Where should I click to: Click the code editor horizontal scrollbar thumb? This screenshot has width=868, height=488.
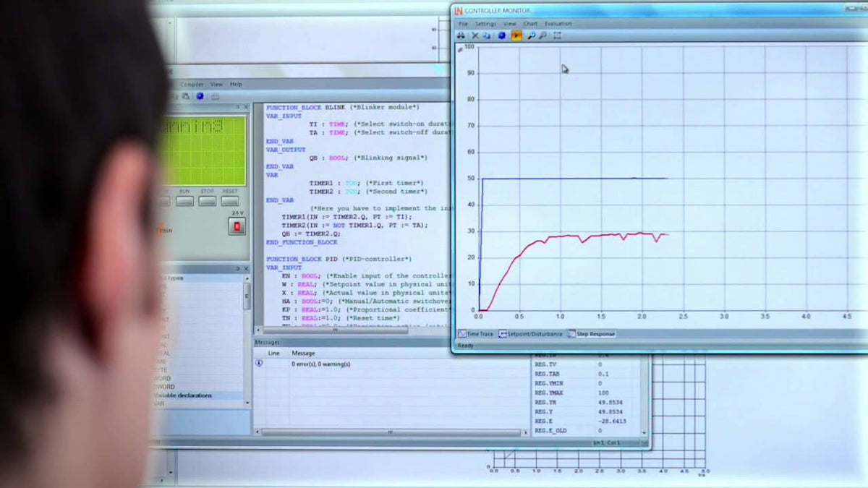[336, 330]
